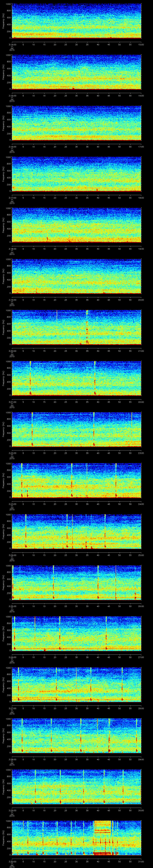Click the 18:00 end time label
Image resolution: width=153 pixels, height=868 pixels.
click(x=141, y=197)
